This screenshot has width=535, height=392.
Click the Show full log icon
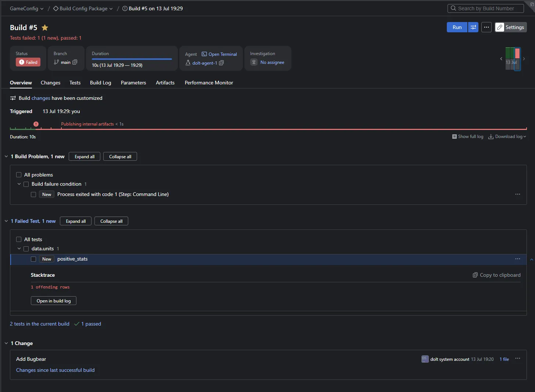click(455, 137)
